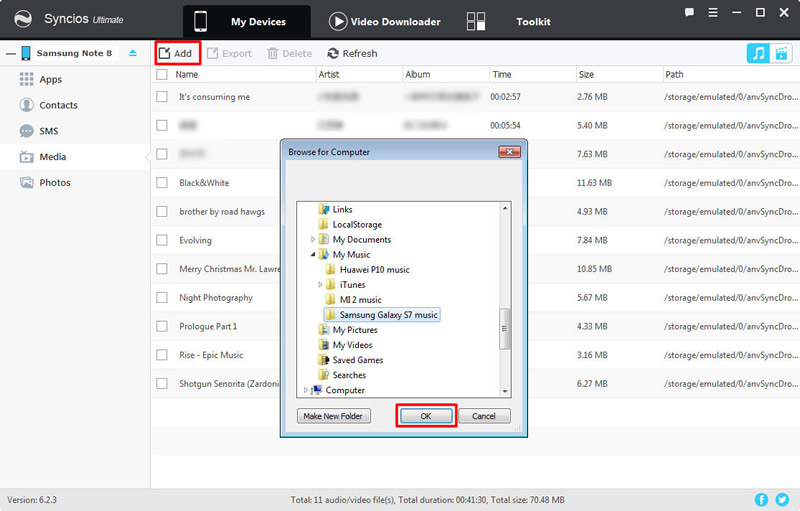
Task: Check the Rise - Epic Music song
Action: 162,354
